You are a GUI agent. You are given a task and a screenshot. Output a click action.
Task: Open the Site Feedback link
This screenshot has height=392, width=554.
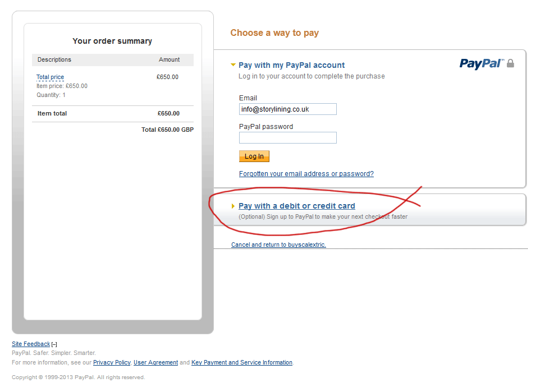point(31,344)
